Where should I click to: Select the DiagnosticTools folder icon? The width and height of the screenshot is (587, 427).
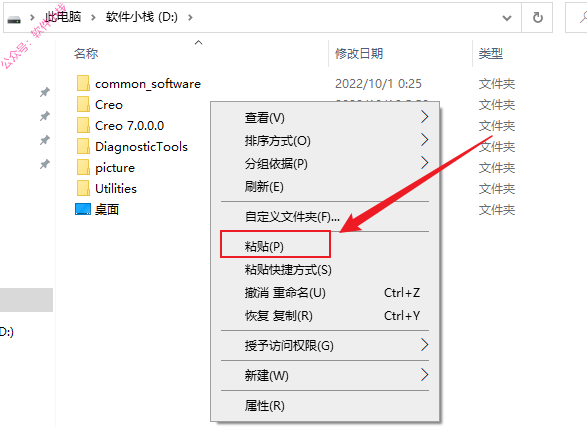coord(83,146)
